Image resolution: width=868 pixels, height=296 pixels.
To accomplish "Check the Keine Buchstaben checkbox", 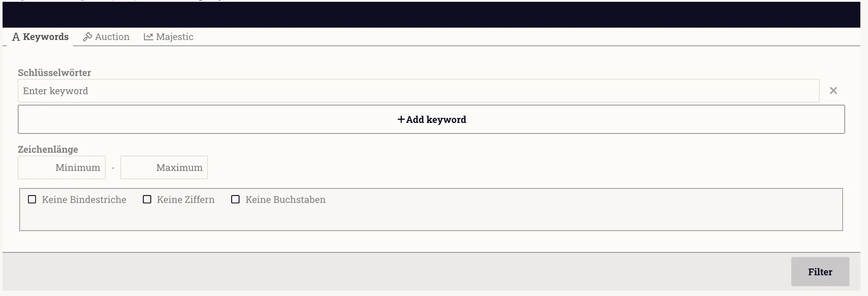I will click(x=236, y=199).
